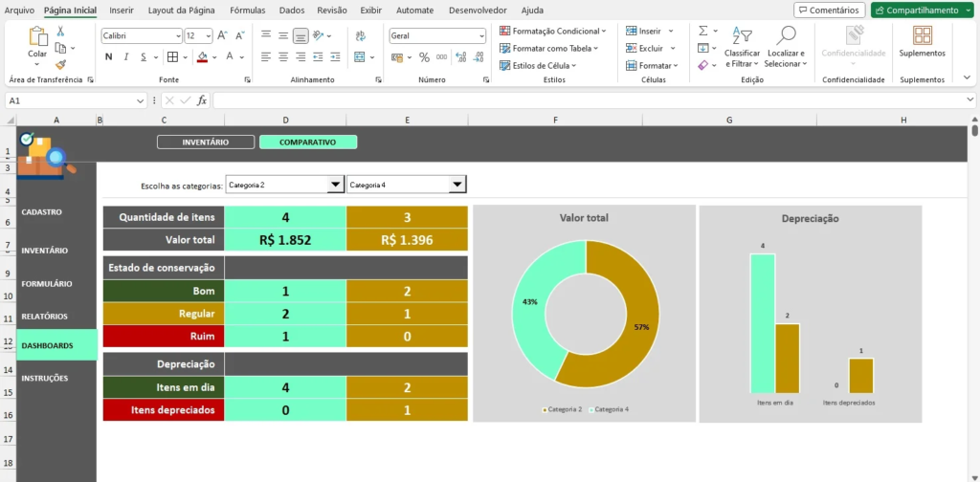Open RELATÓRIOS in the left sidebar

pyautogui.click(x=45, y=316)
